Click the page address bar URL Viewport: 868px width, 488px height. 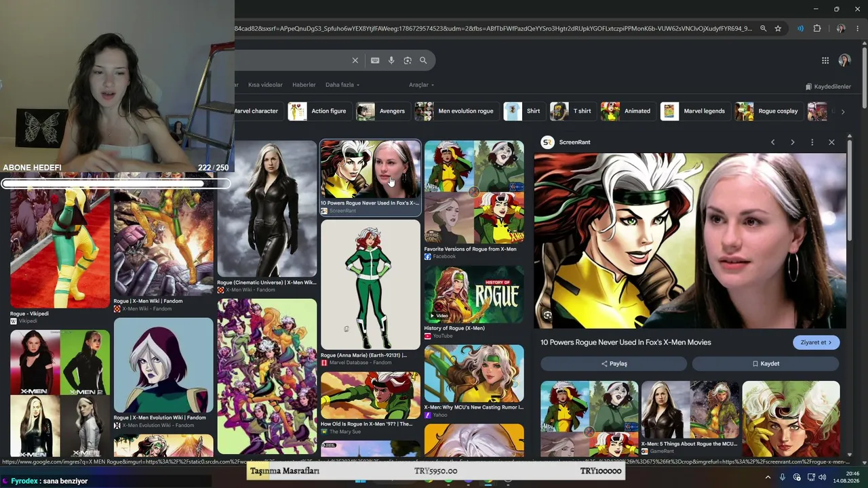click(493, 28)
